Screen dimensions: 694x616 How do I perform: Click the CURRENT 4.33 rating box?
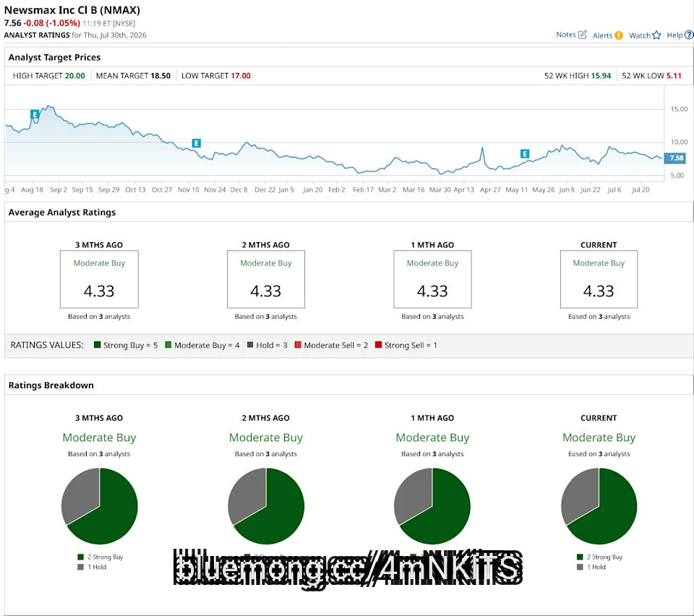click(599, 279)
